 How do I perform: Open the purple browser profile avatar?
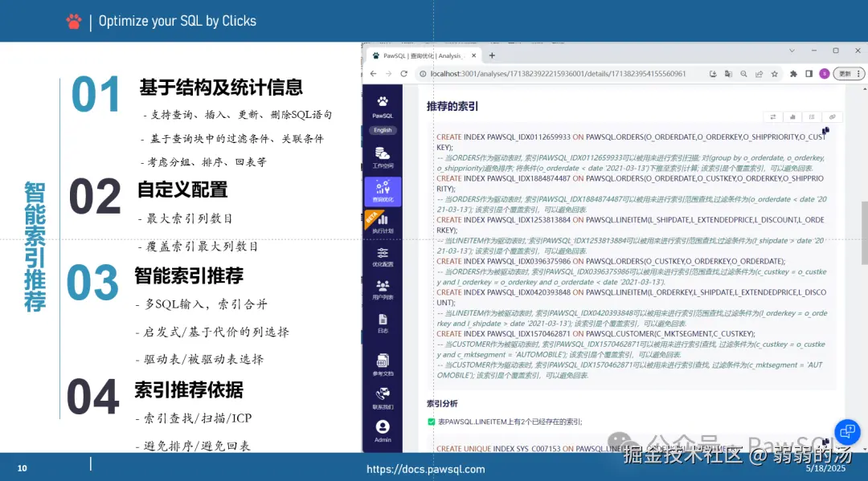coord(825,74)
